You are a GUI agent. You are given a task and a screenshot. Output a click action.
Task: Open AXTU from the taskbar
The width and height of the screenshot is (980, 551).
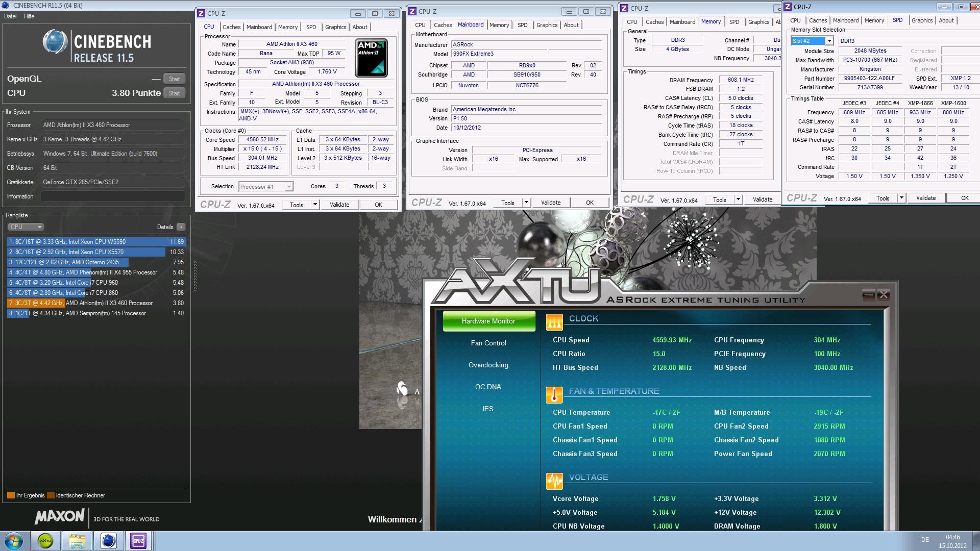click(x=45, y=541)
